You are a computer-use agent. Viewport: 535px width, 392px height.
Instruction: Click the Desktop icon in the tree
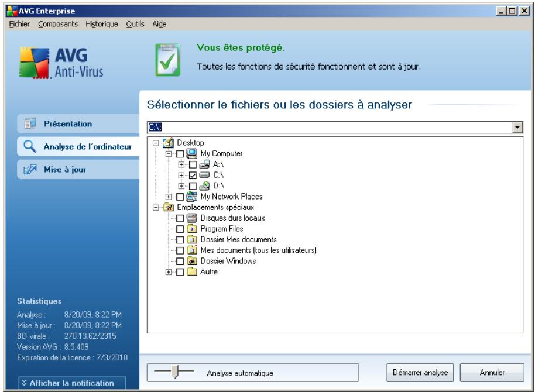point(168,143)
